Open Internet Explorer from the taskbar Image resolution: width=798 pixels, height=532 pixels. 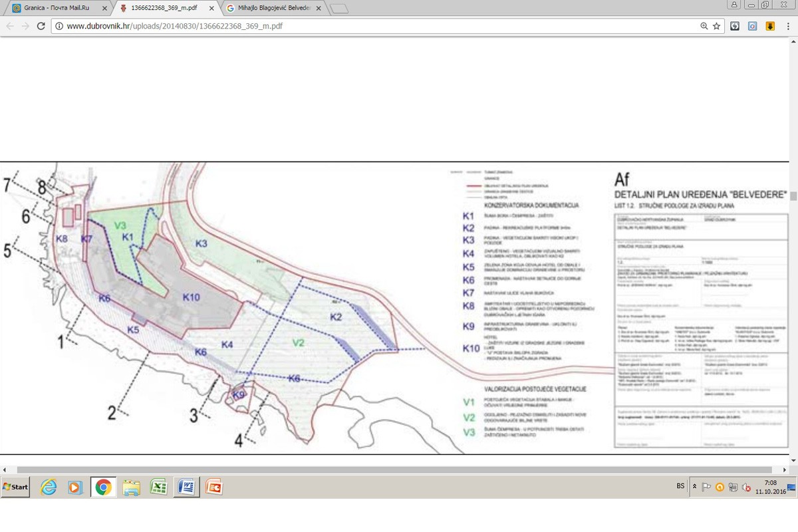tap(49, 487)
